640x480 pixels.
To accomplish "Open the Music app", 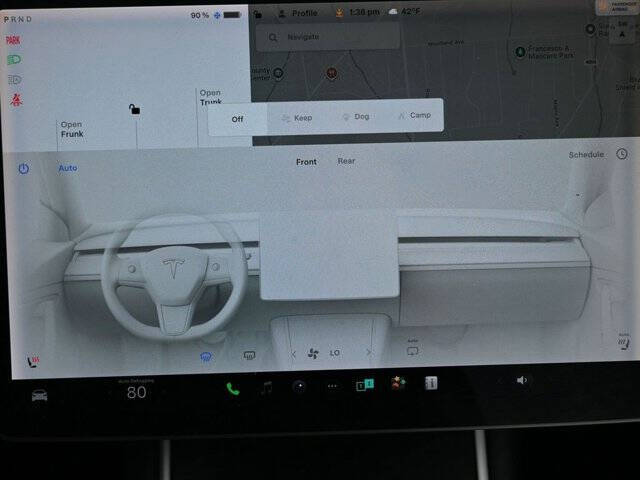I will (x=267, y=387).
